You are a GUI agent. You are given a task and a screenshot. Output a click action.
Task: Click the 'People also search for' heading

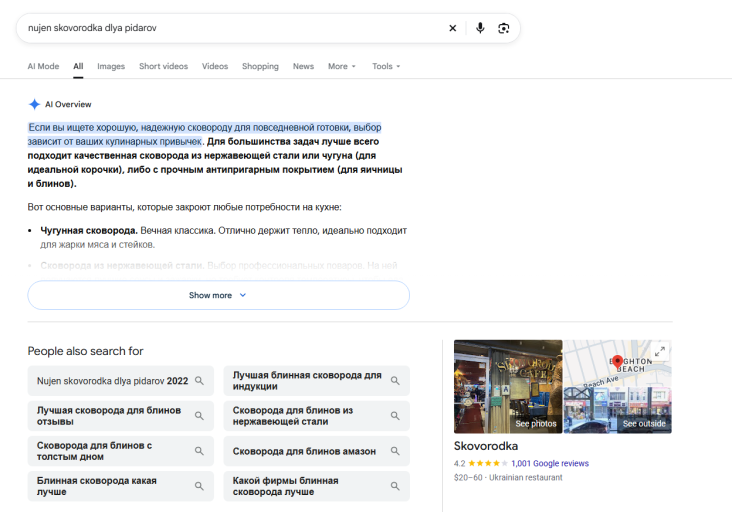(x=85, y=351)
